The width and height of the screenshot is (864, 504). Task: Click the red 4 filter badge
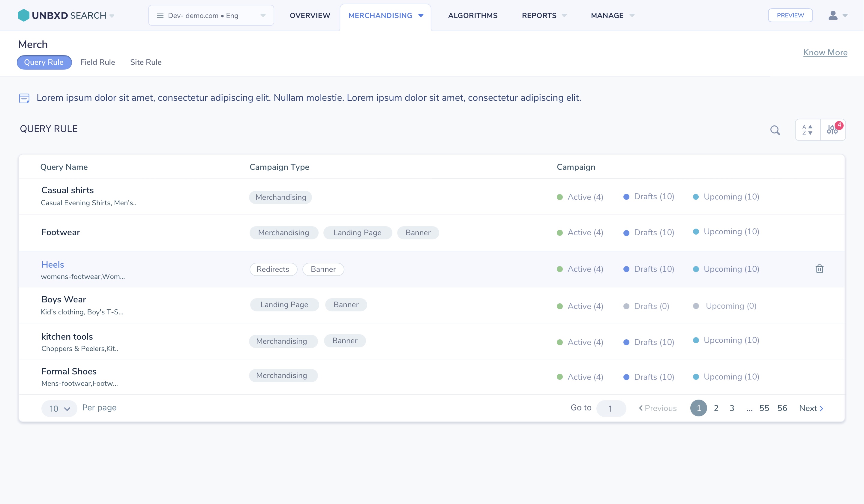[x=839, y=125]
